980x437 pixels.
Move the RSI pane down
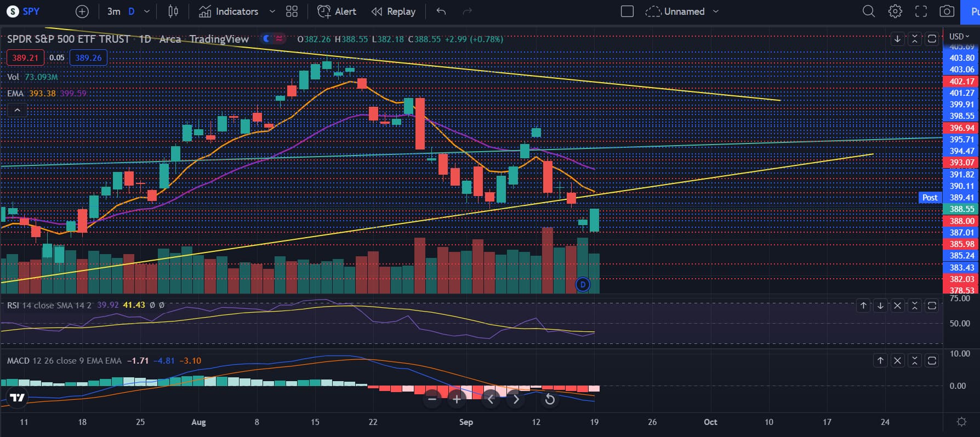880,306
